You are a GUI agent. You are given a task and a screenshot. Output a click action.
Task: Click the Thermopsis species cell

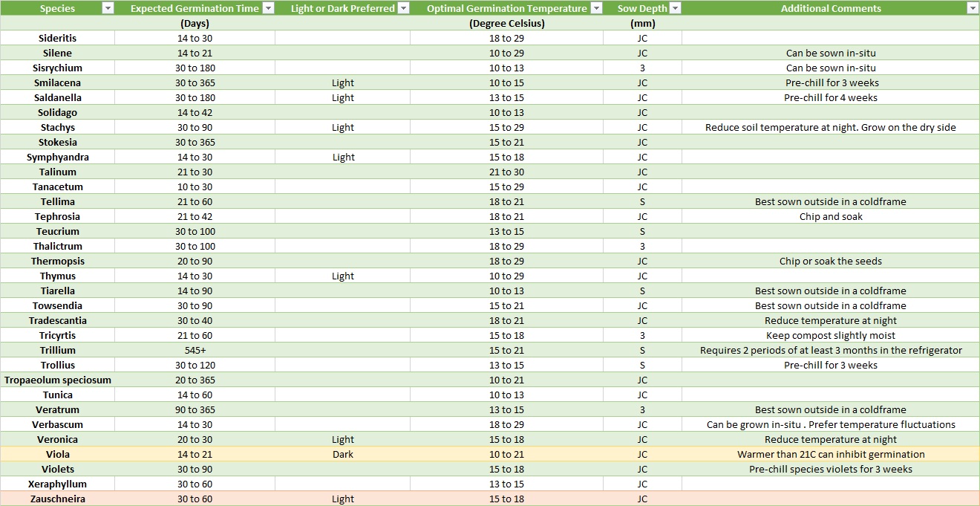pyautogui.click(x=57, y=261)
